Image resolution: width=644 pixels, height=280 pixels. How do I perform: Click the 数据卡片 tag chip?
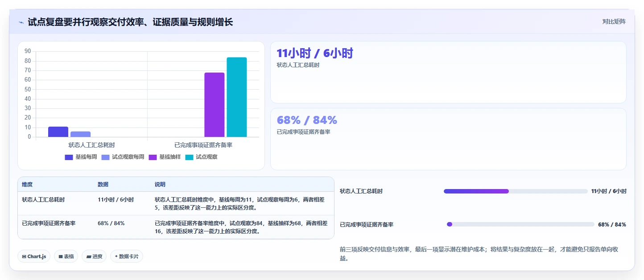127,256
